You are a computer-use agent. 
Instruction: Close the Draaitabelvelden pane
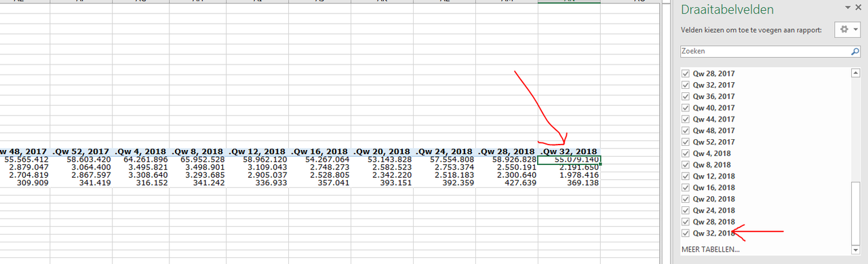click(859, 7)
